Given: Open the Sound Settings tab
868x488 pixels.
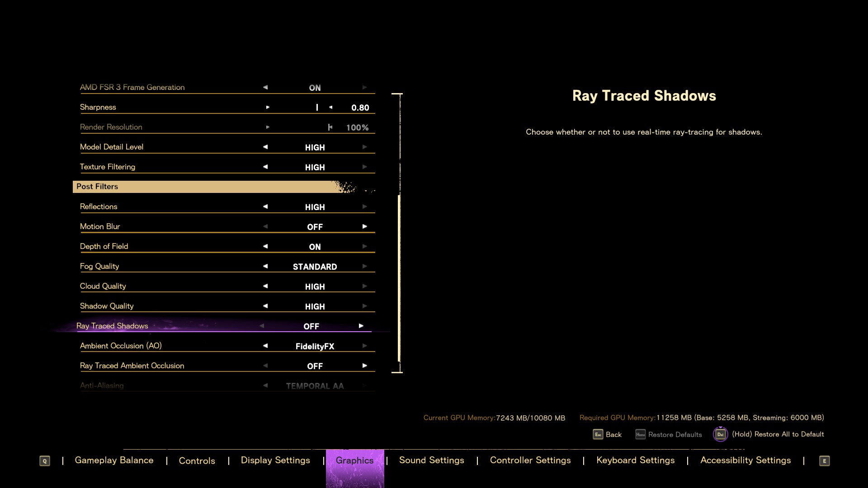Looking at the screenshot, I should tap(431, 460).
